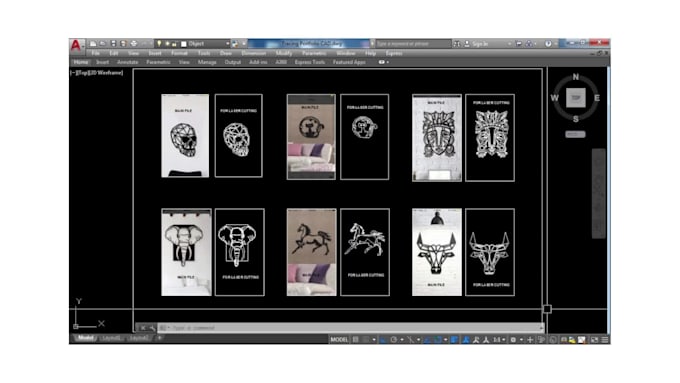Click the white layer color swatch beside 'Object'
This screenshot has width=680, height=383.
coord(183,44)
